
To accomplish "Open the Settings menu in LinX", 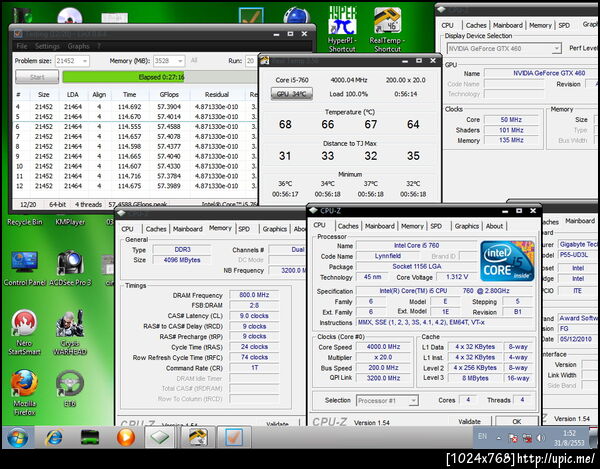I will 47,46.
